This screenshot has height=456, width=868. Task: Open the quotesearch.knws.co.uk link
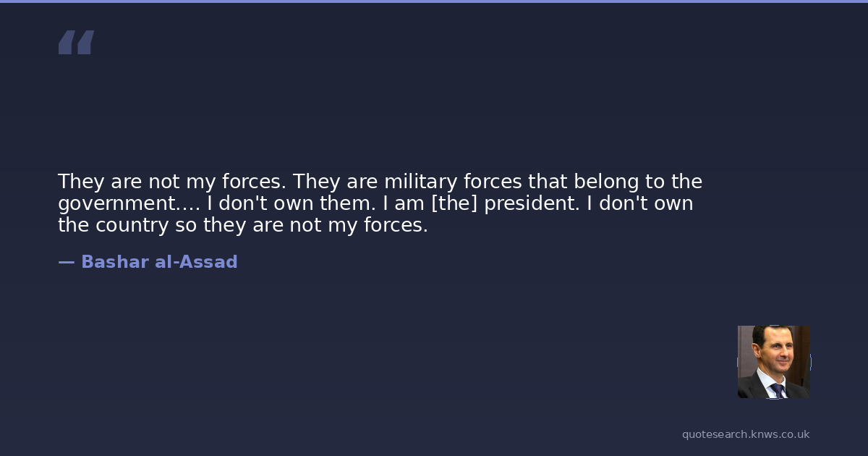[x=746, y=434]
